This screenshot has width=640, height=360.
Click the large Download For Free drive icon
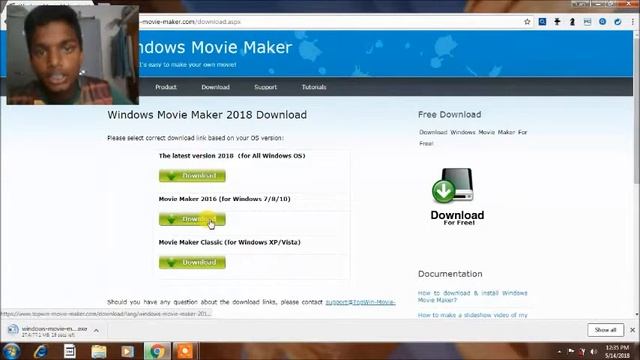[x=453, y=186]
